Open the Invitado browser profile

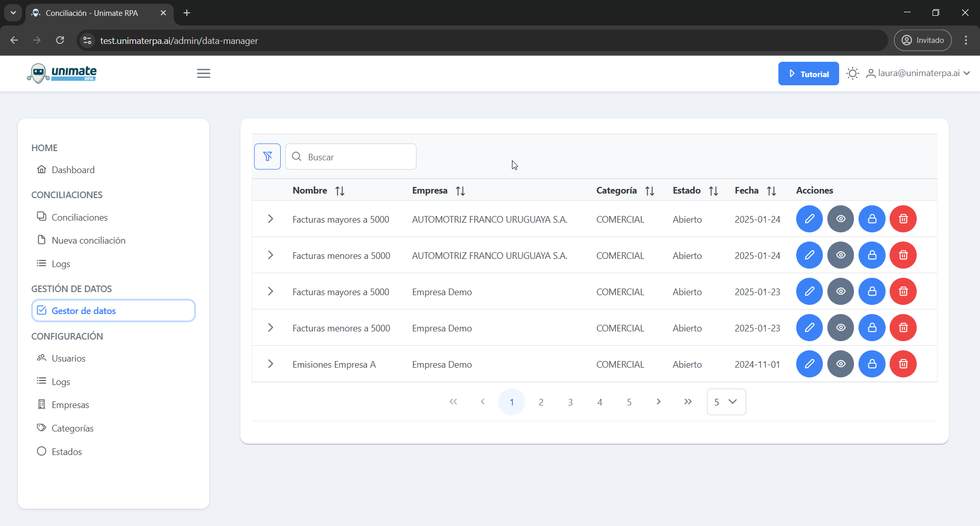pyautogui.click(x=922, y=40)
